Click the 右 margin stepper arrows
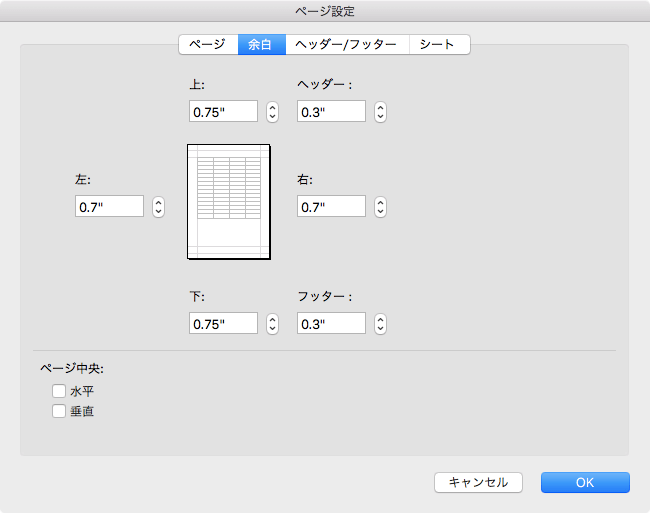The height and width of the screenshot is (513, 650). pos(380,207)
